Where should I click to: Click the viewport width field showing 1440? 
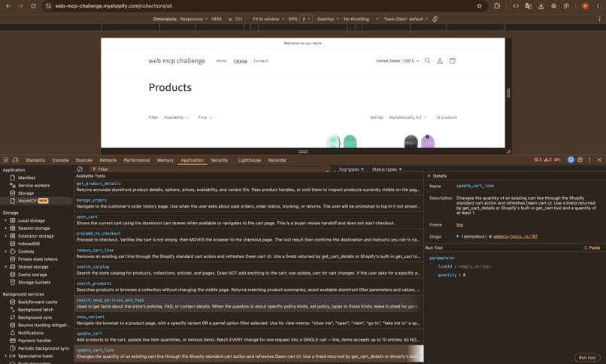[x=217, y=19]
